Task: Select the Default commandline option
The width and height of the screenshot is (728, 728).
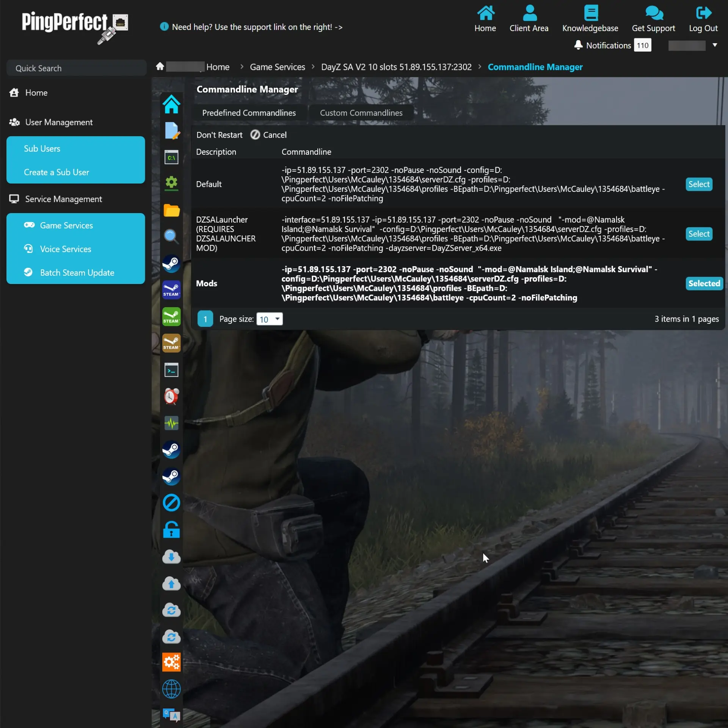Action: pos(699,184)
